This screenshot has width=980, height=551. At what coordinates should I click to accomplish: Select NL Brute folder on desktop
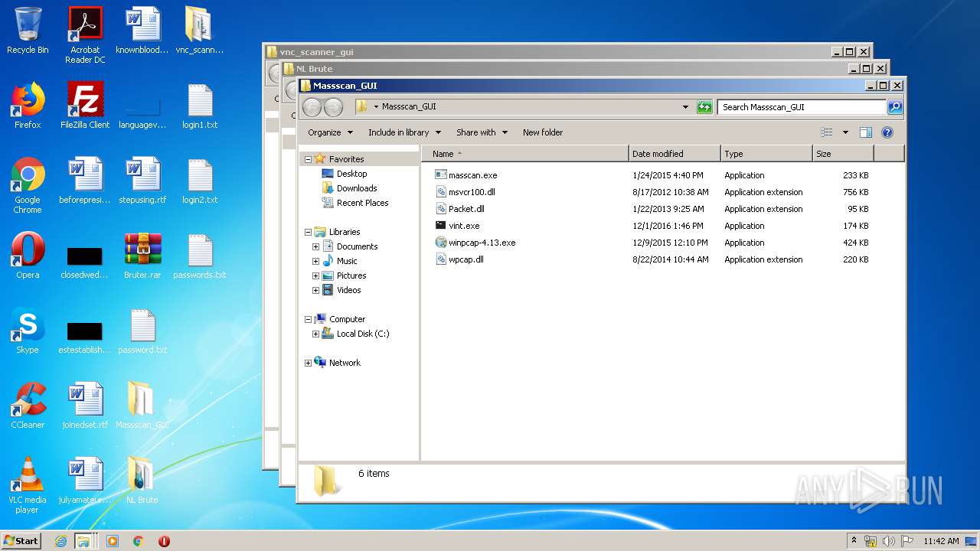[142, 481]
